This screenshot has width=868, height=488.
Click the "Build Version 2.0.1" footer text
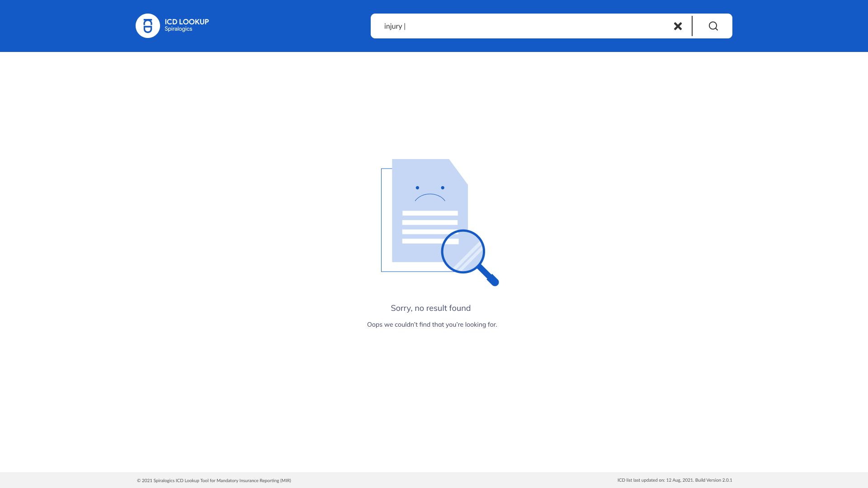point(713,480)
